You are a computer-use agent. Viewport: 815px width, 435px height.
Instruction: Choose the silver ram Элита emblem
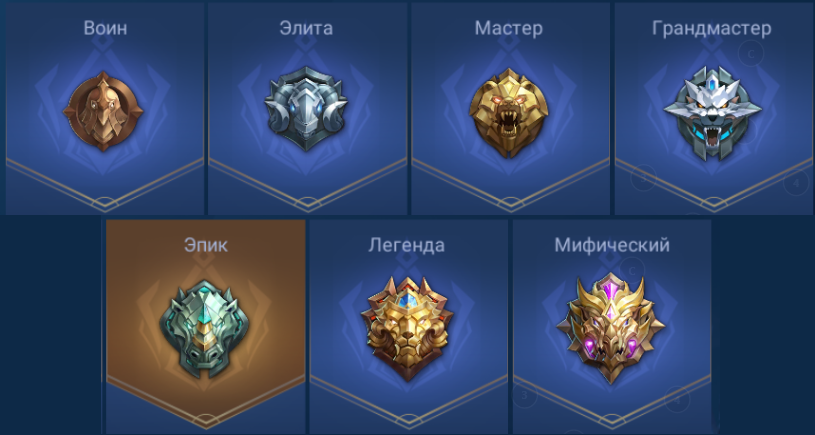[x=306, y=109]
